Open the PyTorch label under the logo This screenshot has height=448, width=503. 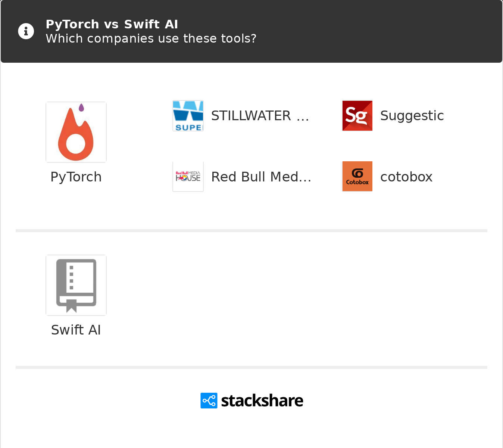(x=76, y=177)
